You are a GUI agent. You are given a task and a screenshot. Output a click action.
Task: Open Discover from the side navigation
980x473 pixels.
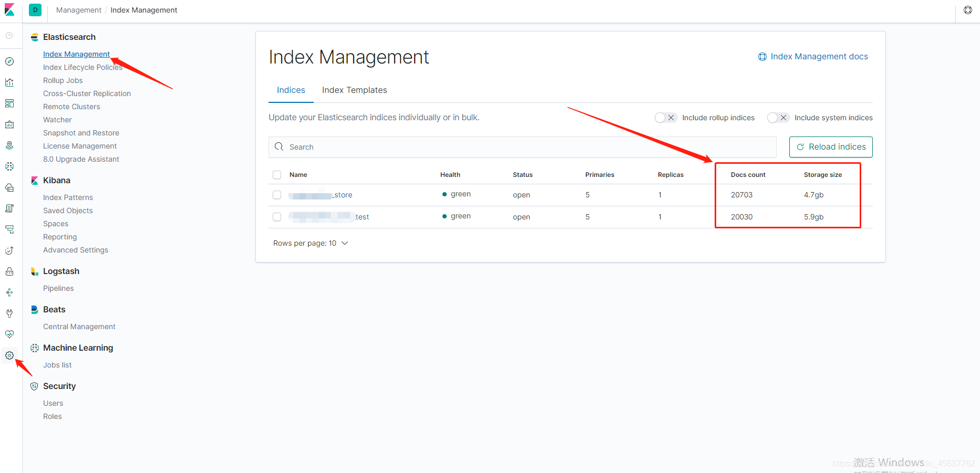click(9, 61)
